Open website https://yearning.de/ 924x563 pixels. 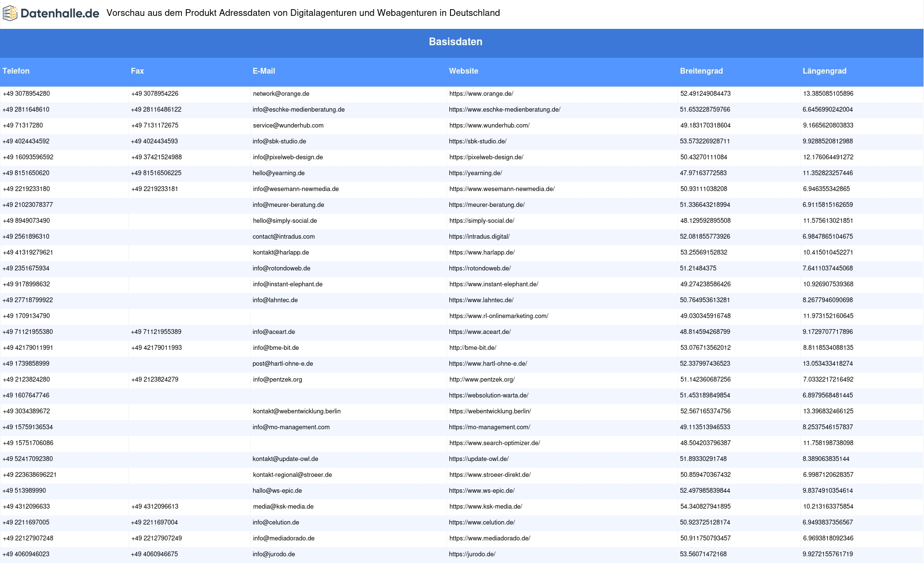[x=475, y=173]
